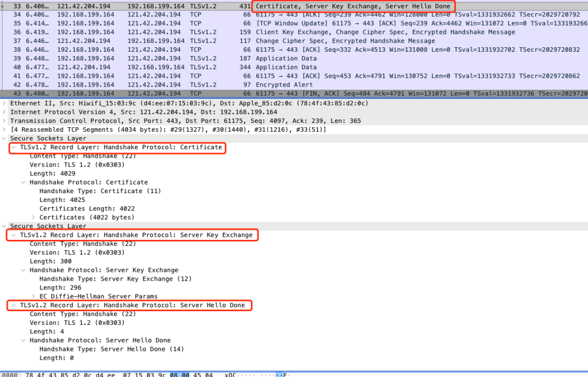Click the Length: 4 field
This screenshot has width=588, height=377.
pos(47,332)
